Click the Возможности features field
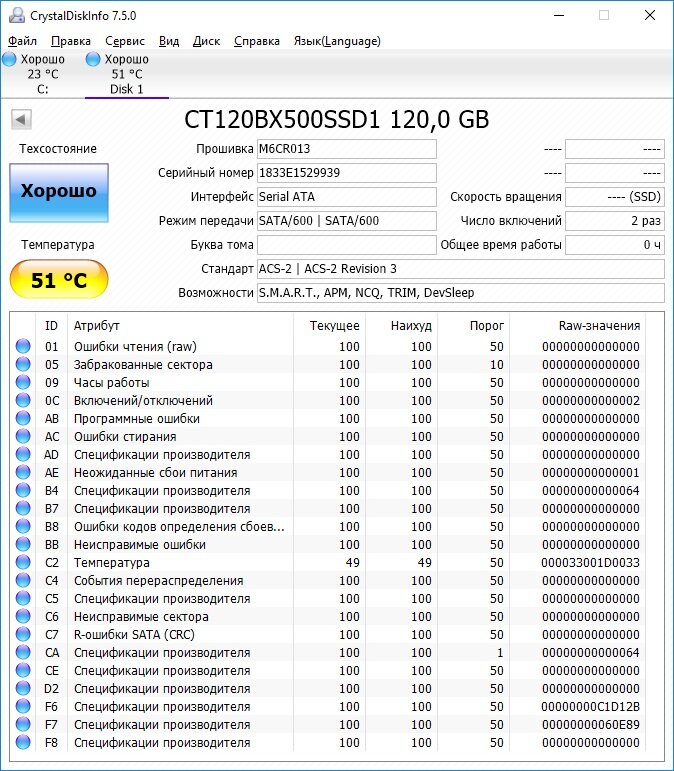 pyautogui.click(x=461, y=293)
